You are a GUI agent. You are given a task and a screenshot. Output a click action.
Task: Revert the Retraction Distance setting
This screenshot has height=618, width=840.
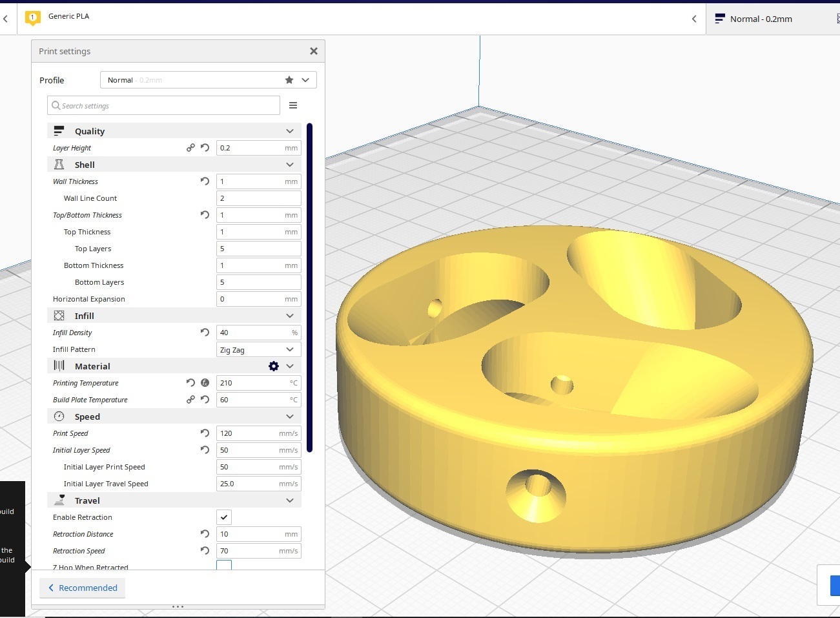pos(205,534)
